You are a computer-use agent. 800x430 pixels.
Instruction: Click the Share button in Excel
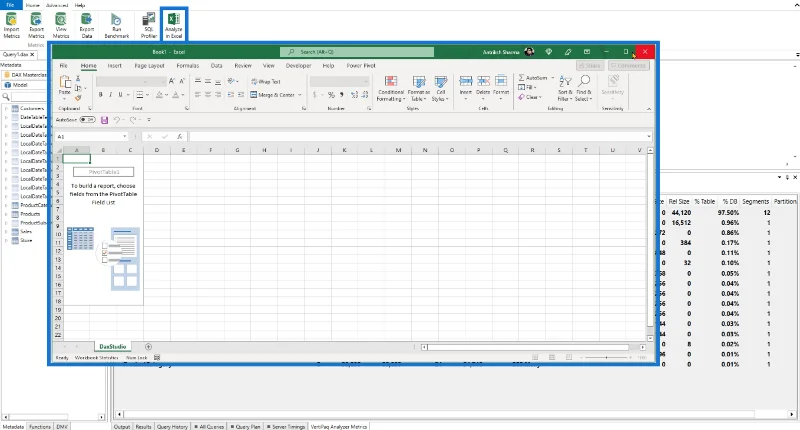(x=590, y=66)
